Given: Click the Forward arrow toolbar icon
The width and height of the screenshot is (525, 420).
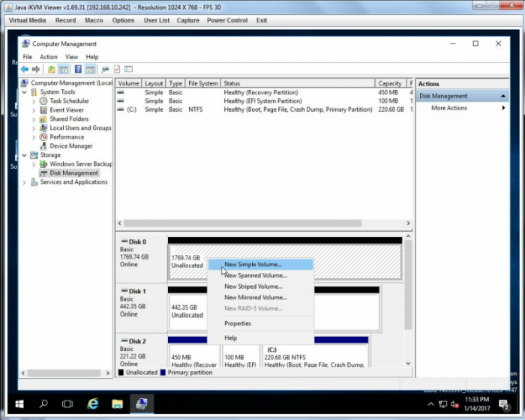Looking at the screenshot, I should pos(36,69).
